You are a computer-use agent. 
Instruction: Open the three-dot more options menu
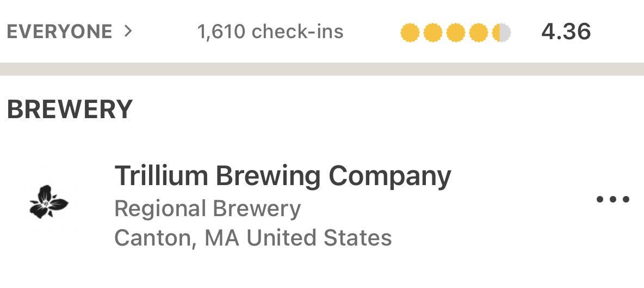tap(612, 199)
